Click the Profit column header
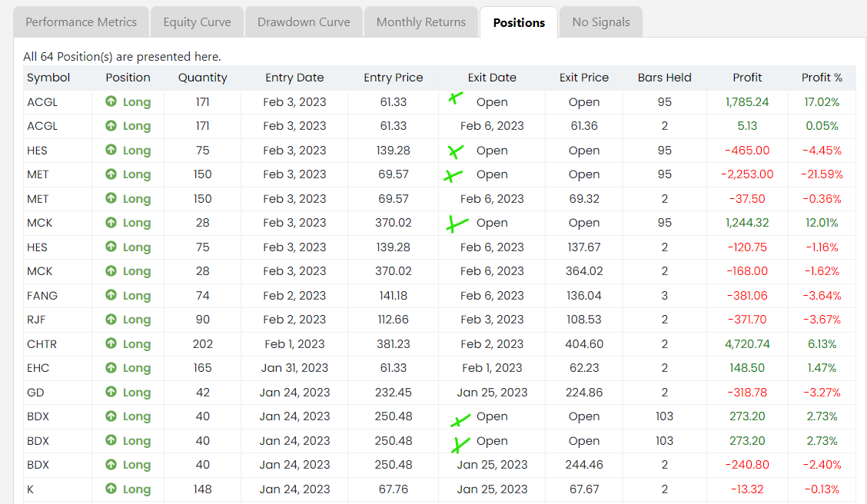 (747, 78)
